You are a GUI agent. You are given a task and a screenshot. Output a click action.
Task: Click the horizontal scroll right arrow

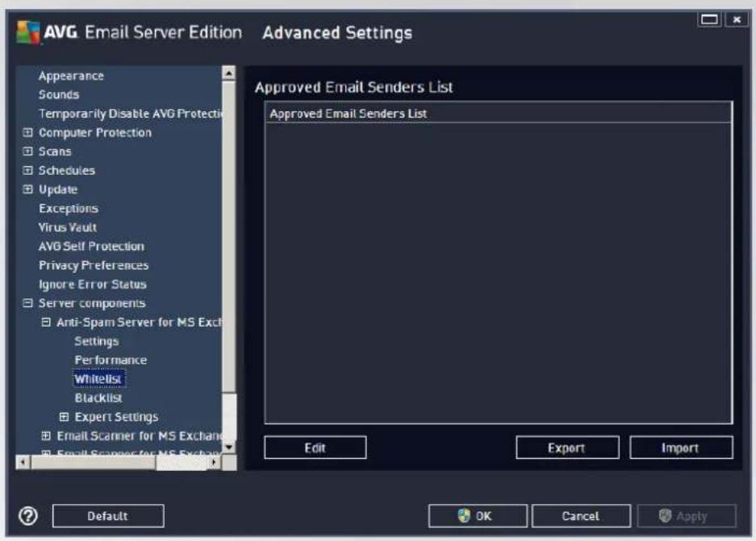pyautogui.click(x=214, y=463)
